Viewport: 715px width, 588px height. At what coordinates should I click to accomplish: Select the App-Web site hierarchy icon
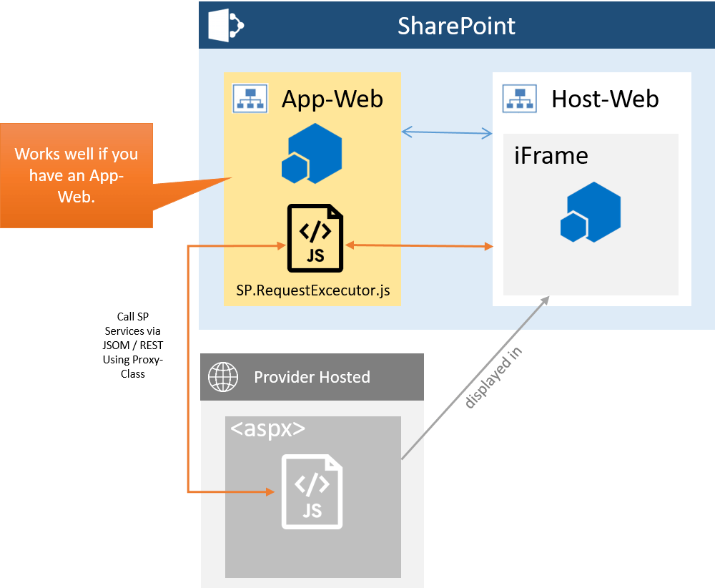tap(250, 98)
